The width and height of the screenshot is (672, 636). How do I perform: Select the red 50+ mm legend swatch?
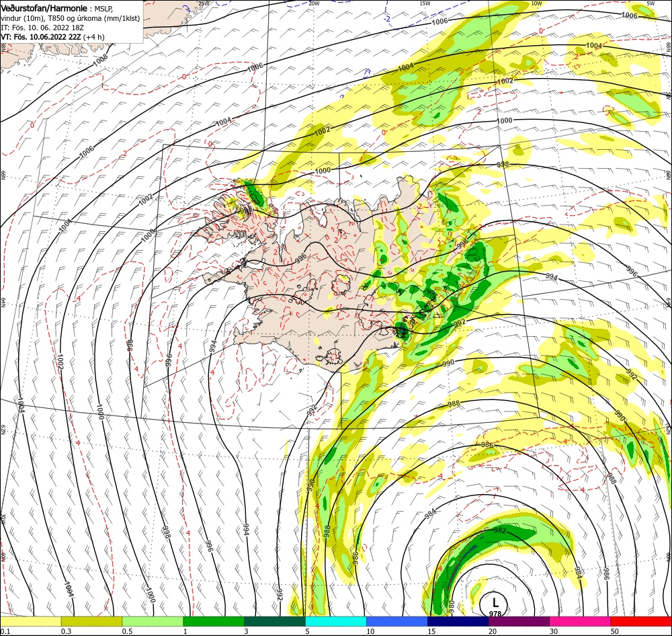pyautogui.click(x=641, y=621)
